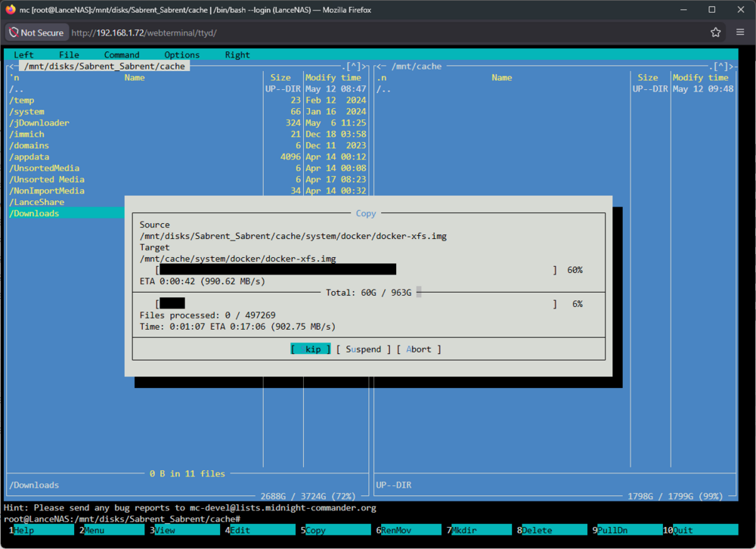
Task: Skip the current file copy
Action: coord(311,349)
